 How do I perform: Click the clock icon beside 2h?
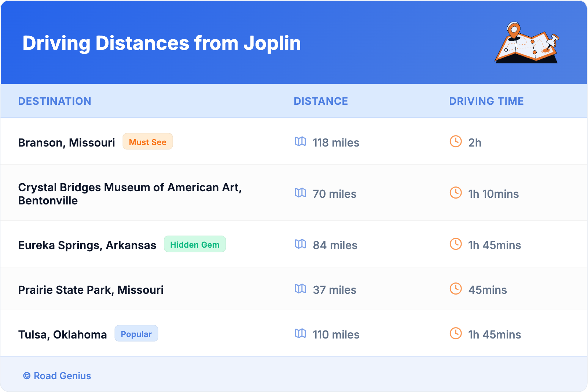456,141
